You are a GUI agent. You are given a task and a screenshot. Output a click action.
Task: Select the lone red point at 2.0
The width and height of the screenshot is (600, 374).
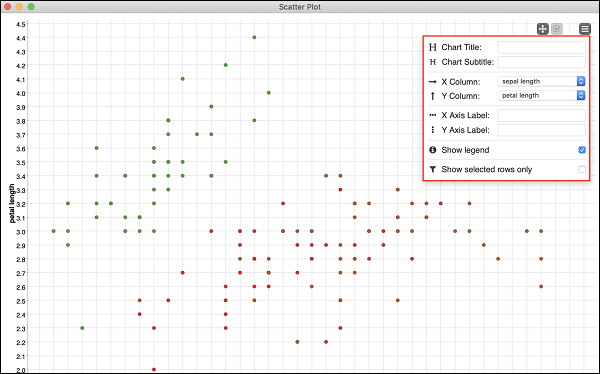[154, 369]
